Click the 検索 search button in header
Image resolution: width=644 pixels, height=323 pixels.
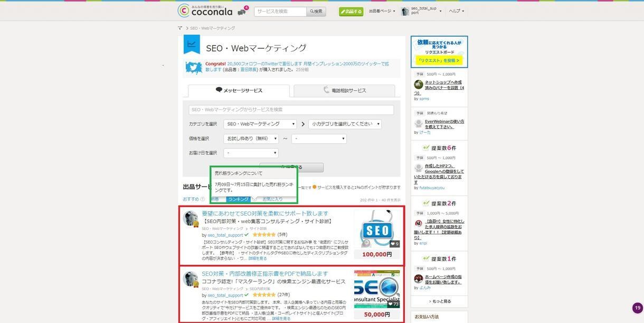(316, 11)
